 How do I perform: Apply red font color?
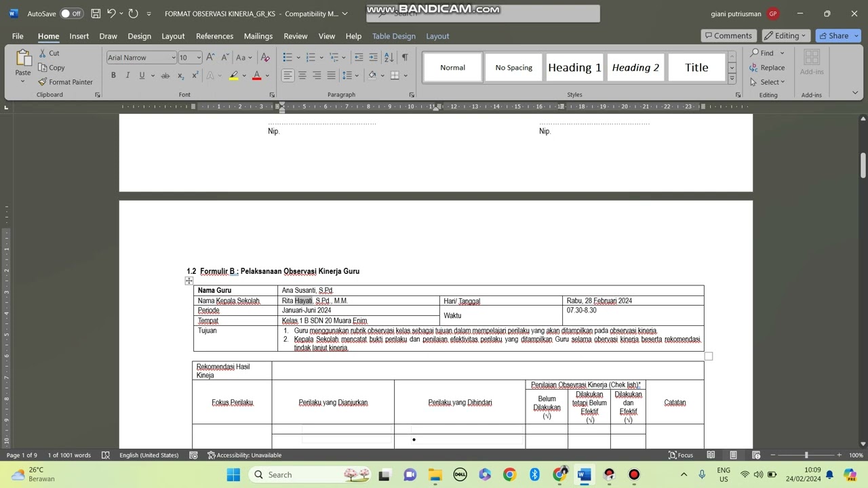(x=256, y=75)
